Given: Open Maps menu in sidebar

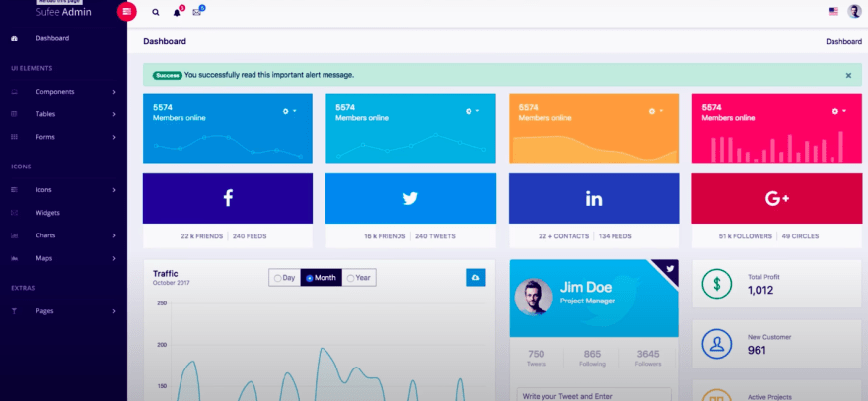Looking at the screenshot, I should 44,258.
